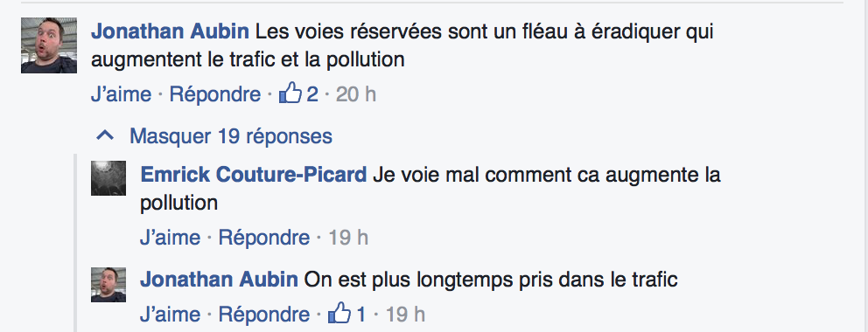The height and width of the screenshot is (332, 868).
Task: Reply to Emrick Couture-Picard's comment
Action: pyautogui.click(x=264, y=239)
